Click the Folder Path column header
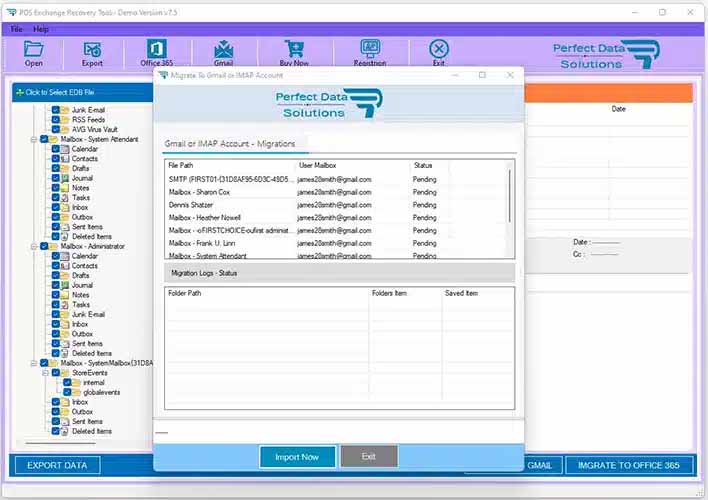 [x=267, y=294]
